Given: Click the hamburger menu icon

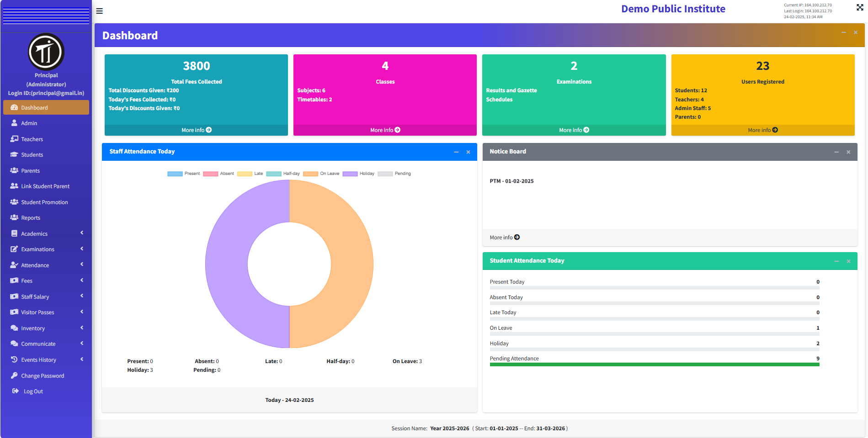Looking at the screenshot, I should point(99,11).
